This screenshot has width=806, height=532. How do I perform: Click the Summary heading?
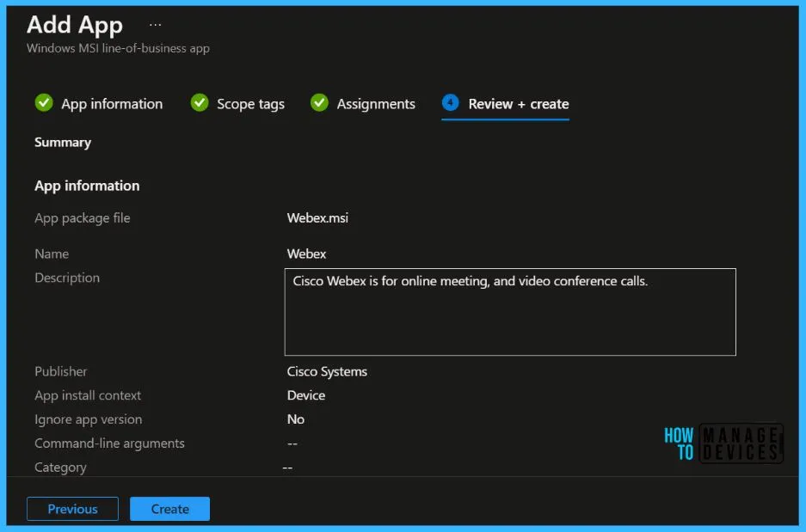[x=63, y=143]
